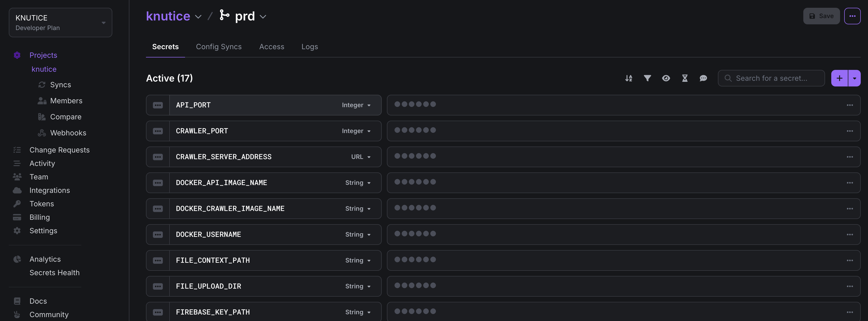The image size is (868, 321).
Task: Open the Logs tab
Action: (x=309, y=47)
